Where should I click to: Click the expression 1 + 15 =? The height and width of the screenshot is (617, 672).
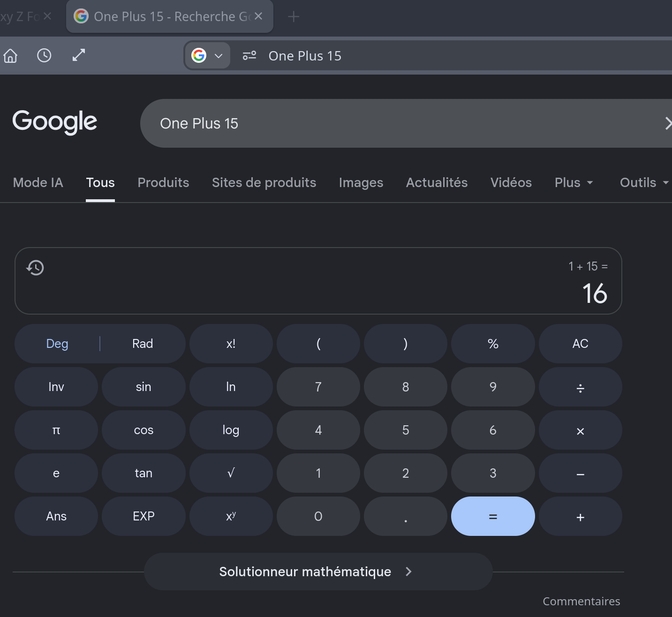coord(588,266)
